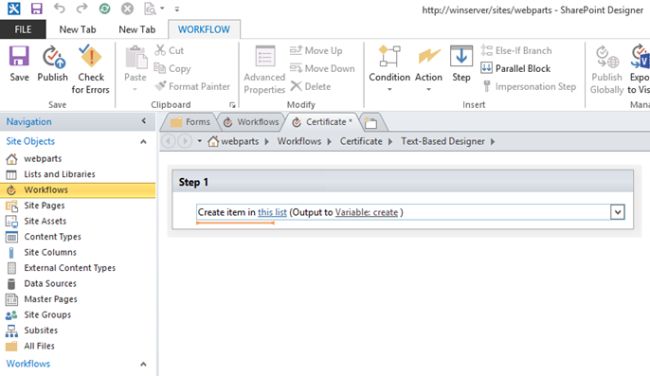Open webparts site in navigation
Image resolution: width=650 pixels, height=376 pixels.
34,158
